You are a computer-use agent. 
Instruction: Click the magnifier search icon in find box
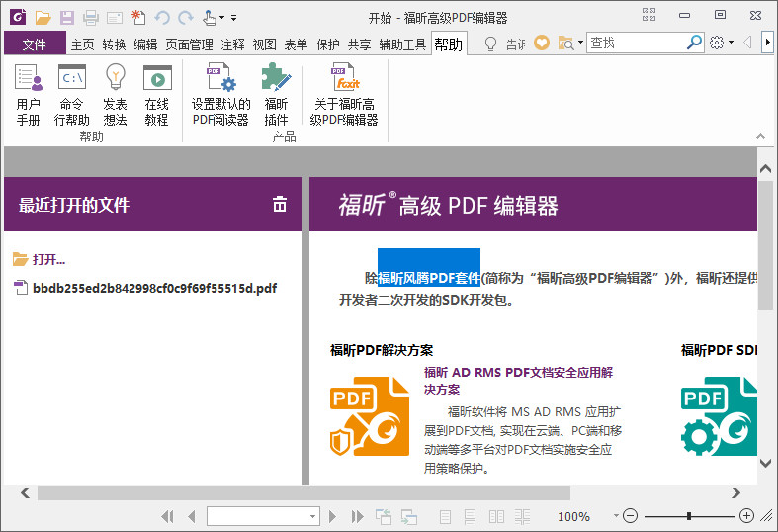coord(694,43)
